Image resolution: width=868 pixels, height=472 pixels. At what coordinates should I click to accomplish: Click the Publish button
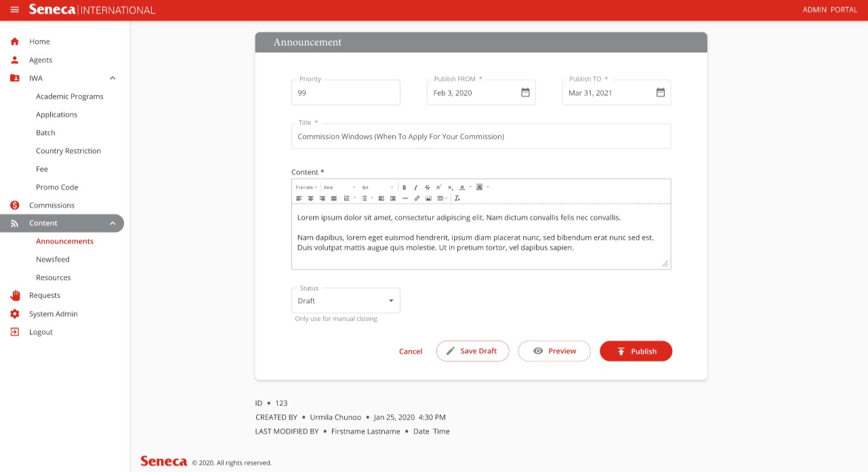click(636, 351)
